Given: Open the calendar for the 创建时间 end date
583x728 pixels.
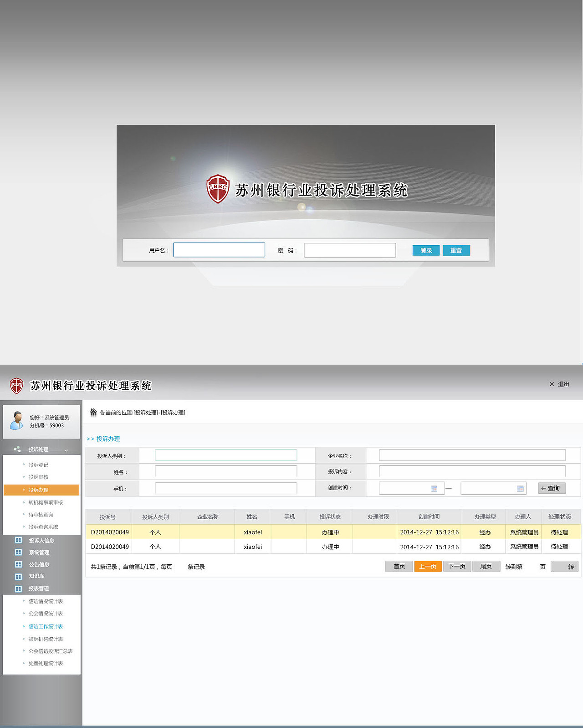Looking at the screenshot, I should [x=520, y=488].
